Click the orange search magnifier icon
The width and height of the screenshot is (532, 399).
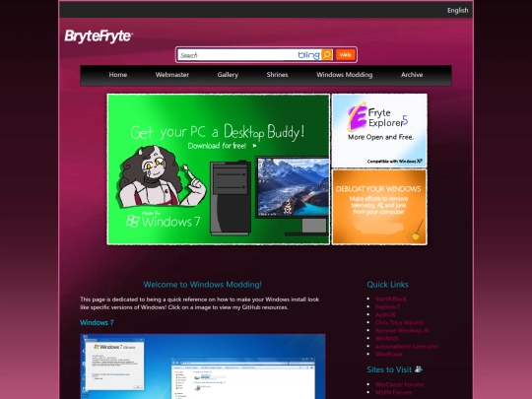click(327, 54)
